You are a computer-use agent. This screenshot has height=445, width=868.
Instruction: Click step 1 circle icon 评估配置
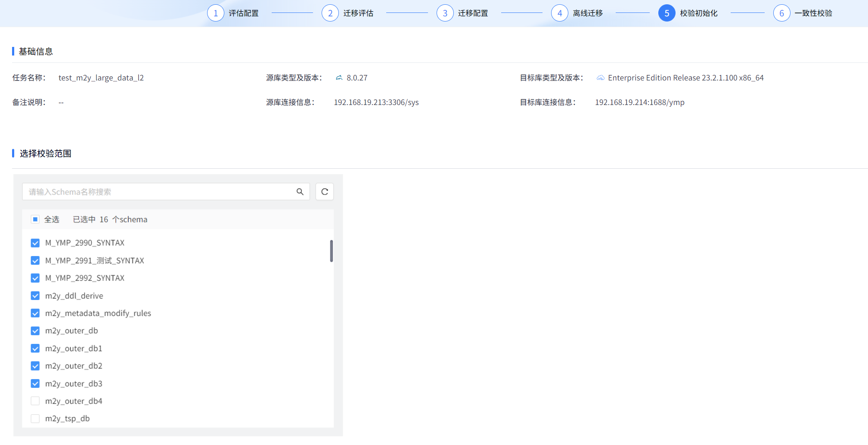[x=216, y=13]
